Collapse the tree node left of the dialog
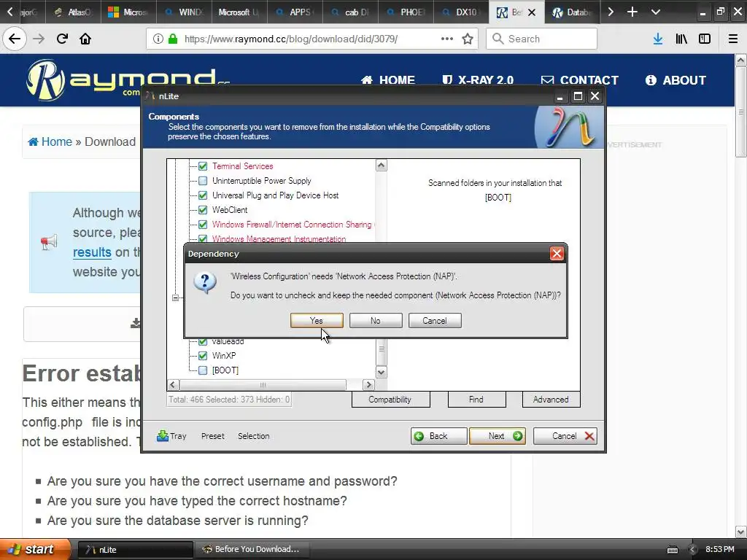The height and width of the screenshot is (560, 747). tap(175, 297)
